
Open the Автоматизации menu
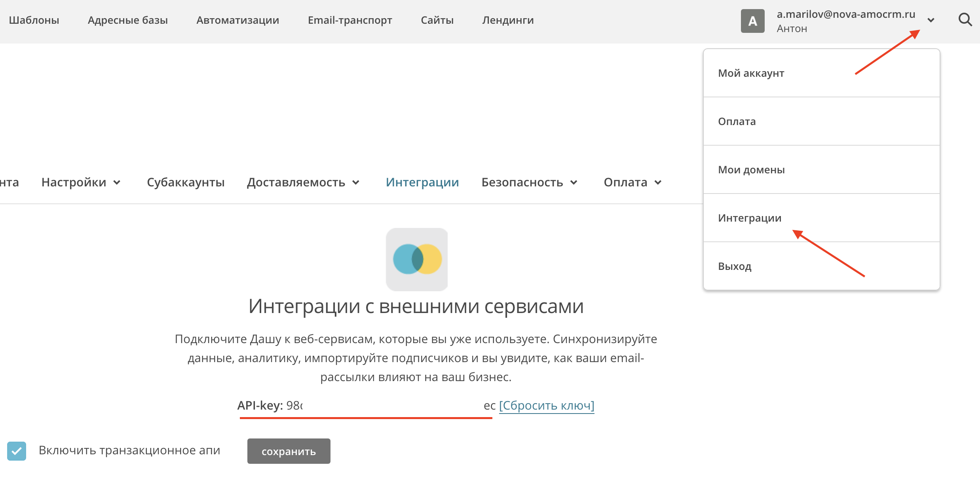237,20
